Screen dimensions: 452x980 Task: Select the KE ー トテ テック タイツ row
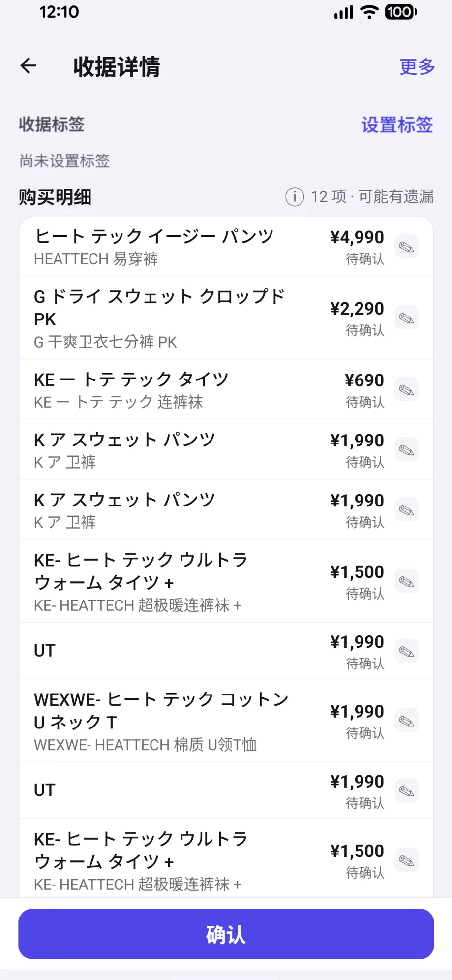(x=226, y=390)
